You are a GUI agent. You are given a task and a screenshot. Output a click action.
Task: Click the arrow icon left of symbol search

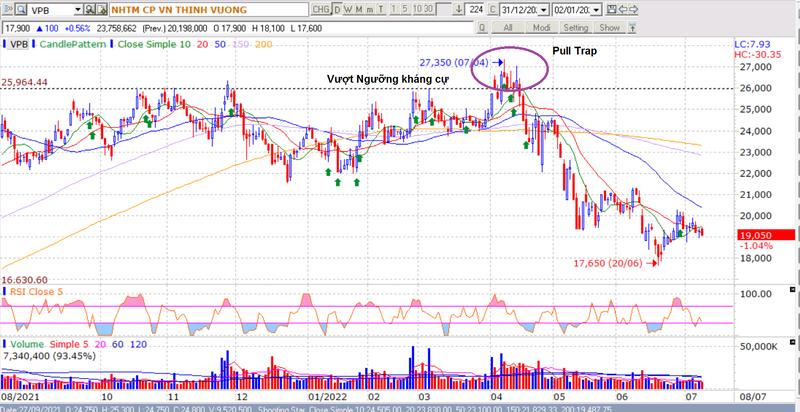pyautogui.click(x=7, y=9)
